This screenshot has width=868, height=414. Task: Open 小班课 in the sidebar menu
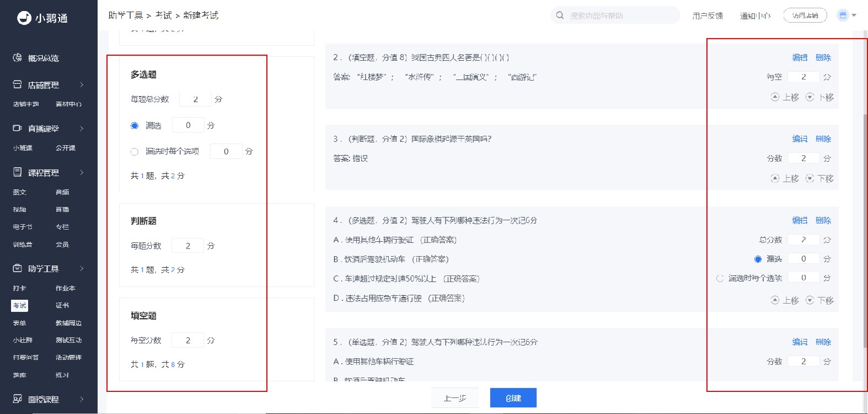[23, 148]
